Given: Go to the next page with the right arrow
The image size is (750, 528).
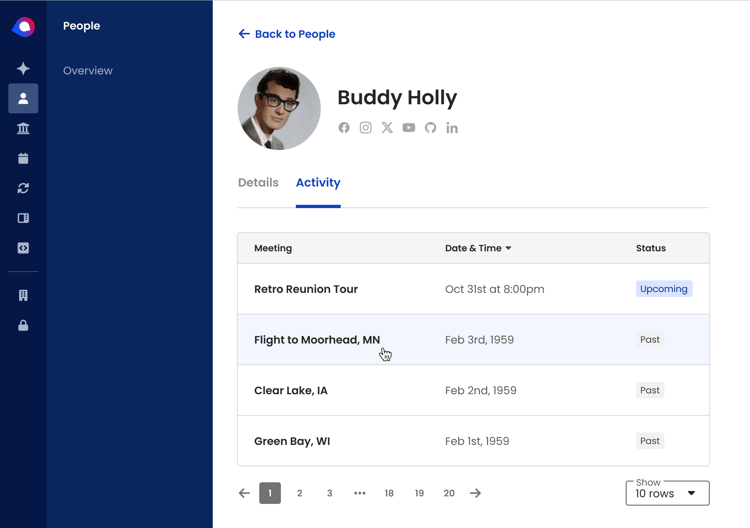Looking at the screenshot, I should tap(475, 493).
